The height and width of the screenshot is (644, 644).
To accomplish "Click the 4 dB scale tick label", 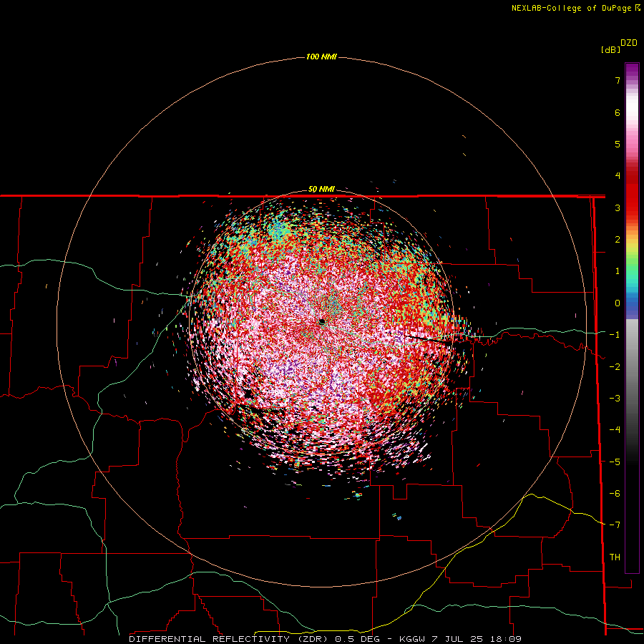I will pos(618,176).
